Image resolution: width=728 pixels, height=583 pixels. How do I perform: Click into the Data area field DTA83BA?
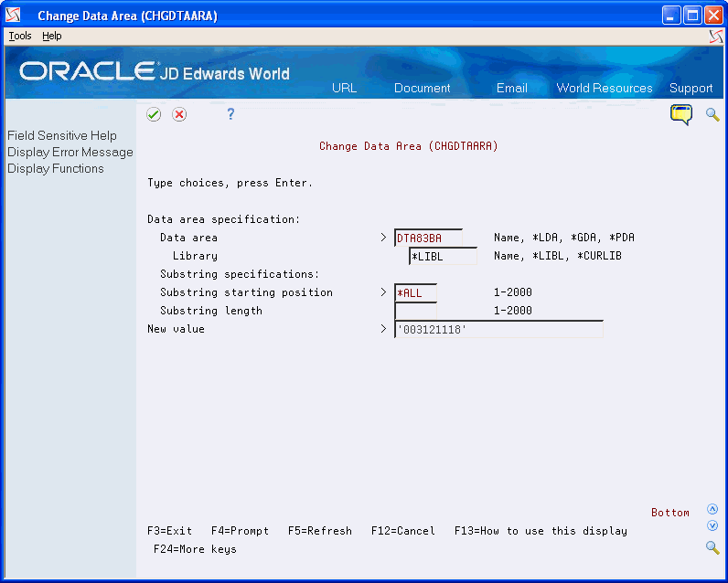coord(428,238)
